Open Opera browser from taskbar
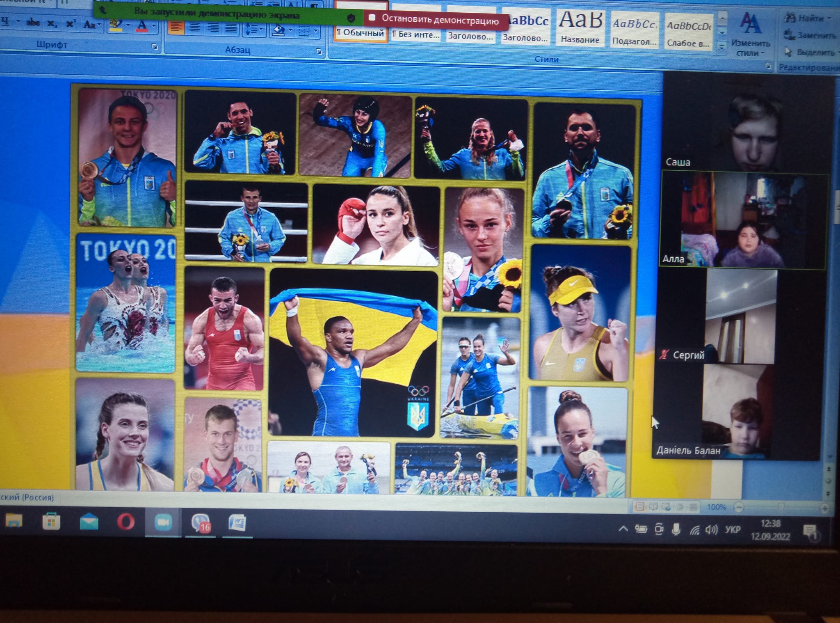The width and height of the screenshot is (840, 623). click(126, 522)
